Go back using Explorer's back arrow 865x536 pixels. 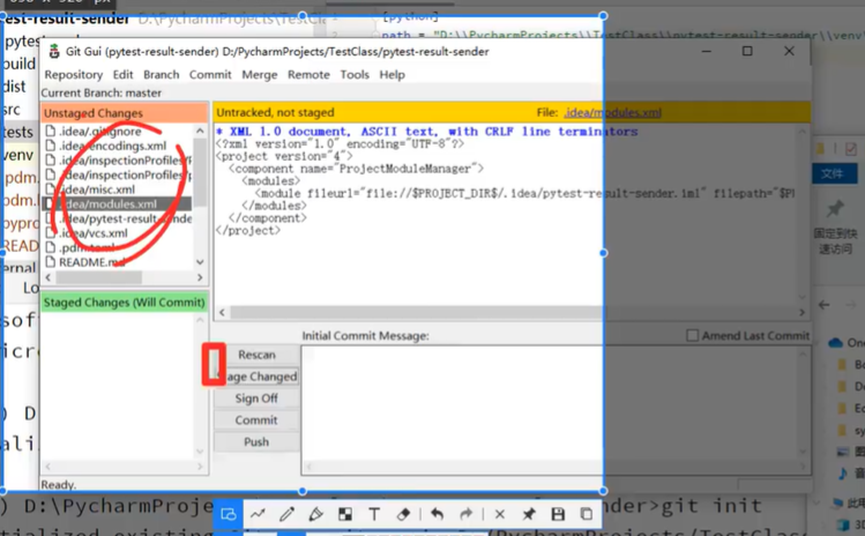(824, 304)
